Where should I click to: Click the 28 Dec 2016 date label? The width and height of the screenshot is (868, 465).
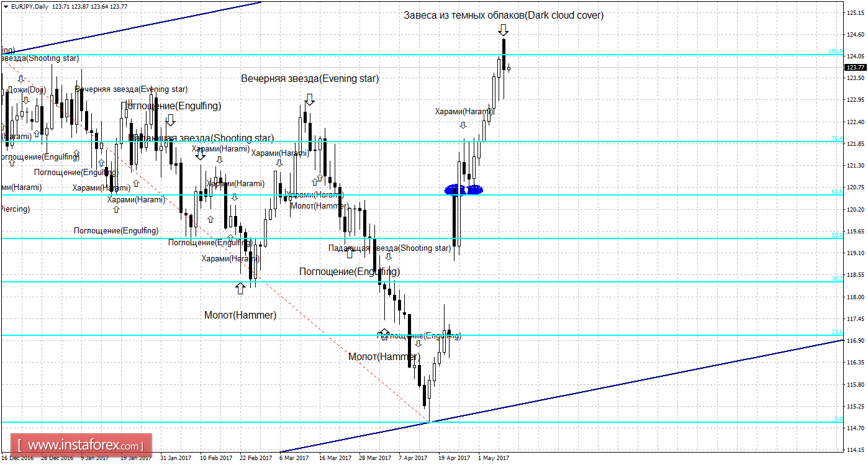57,458
